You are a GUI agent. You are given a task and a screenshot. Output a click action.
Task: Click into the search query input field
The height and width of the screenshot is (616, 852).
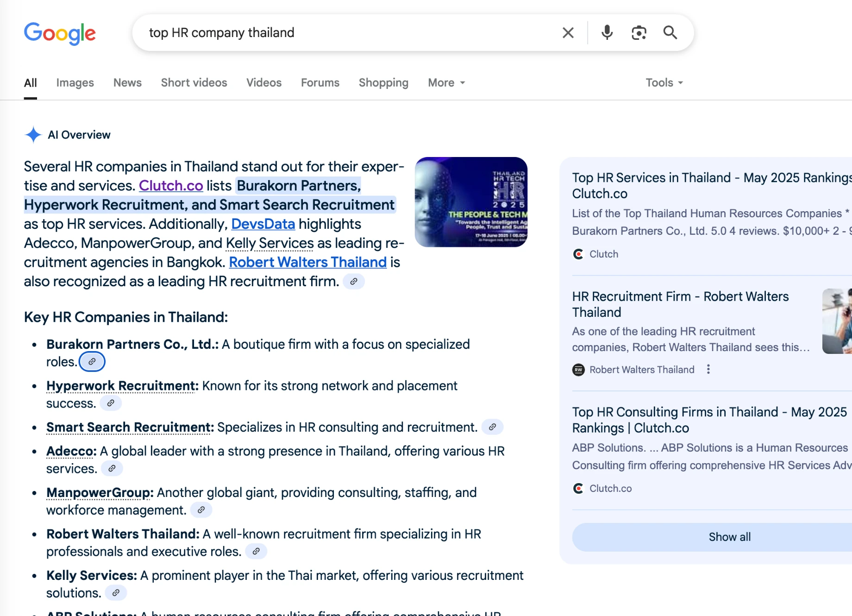347,33
